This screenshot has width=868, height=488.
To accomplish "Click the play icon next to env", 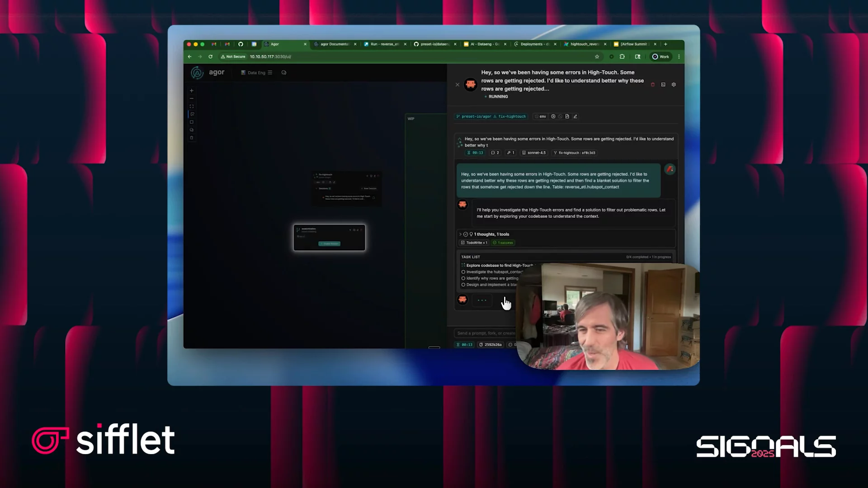I will (553, 116).
